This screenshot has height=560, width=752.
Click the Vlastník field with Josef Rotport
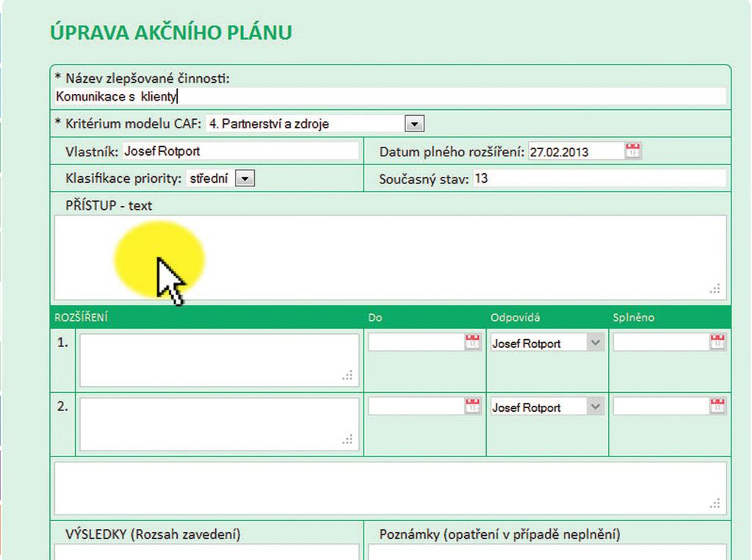click(240, 151)
